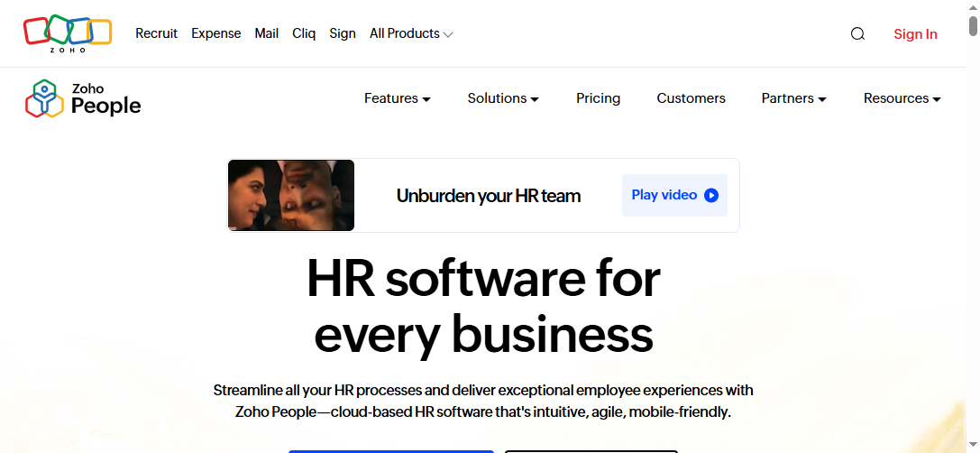Open the search magnifier icon
Viewport: 980px width, 453px height.
857,33
